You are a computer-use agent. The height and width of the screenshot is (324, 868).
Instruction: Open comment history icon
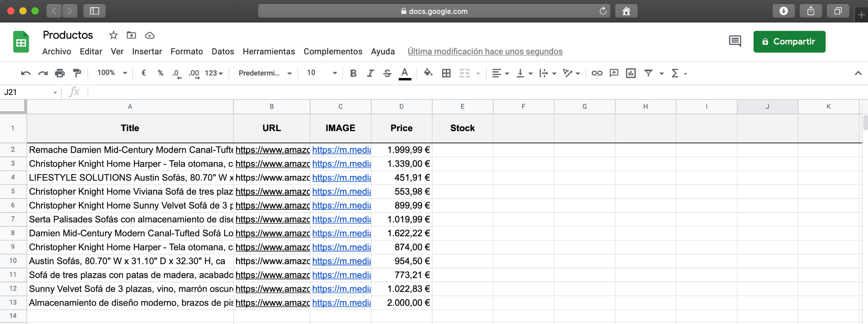pyautogui.click(x=735, y=41)
